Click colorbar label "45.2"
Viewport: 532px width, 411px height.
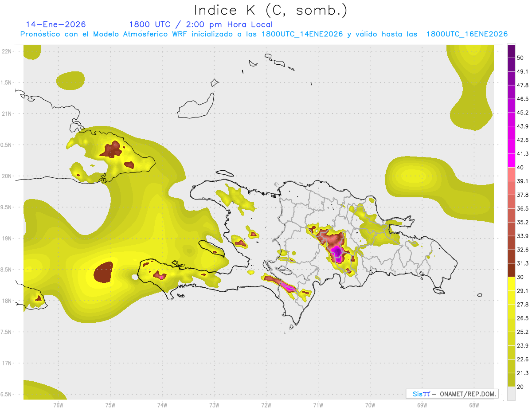pos(522,113)
